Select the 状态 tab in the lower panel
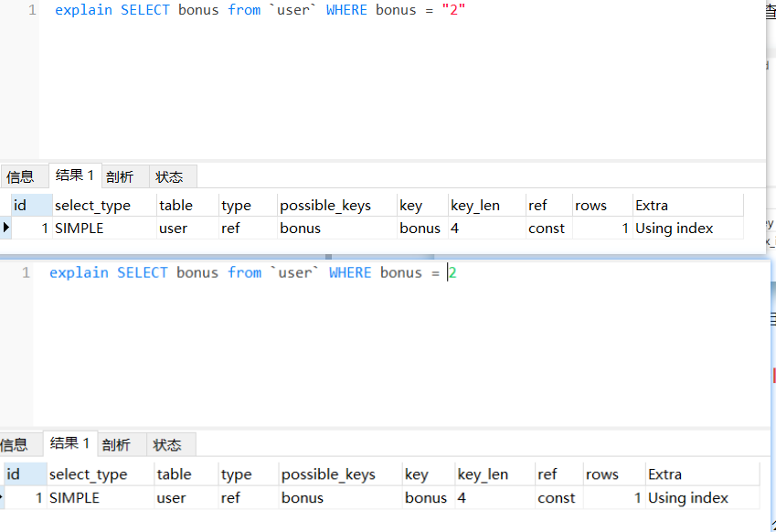The height and width of the screenshot is (532, 776). (167, 445)
